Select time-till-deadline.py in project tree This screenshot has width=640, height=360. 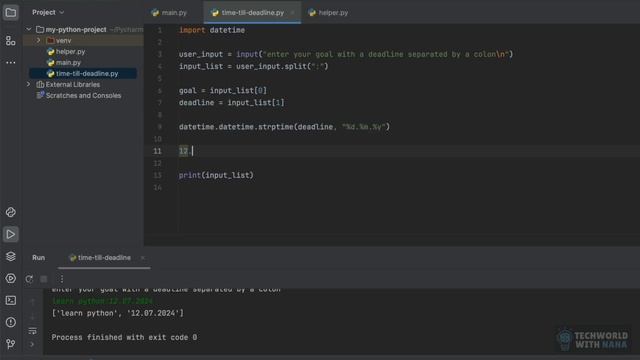[83, 73]
